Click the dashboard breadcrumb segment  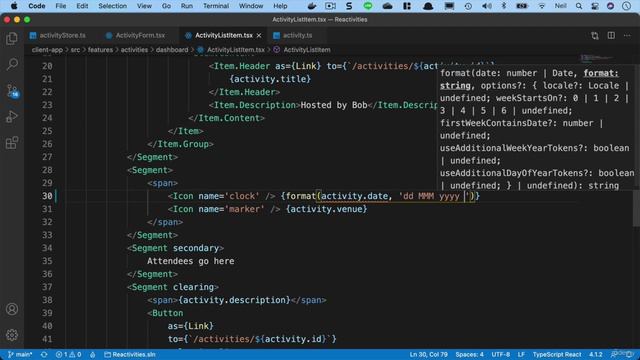(x=172, y=50)
